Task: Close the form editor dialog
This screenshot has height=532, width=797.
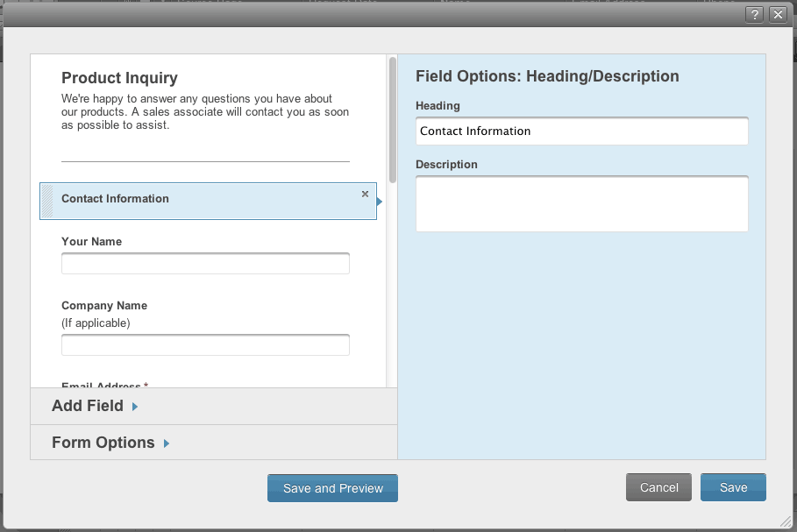Action: (777, 14)
